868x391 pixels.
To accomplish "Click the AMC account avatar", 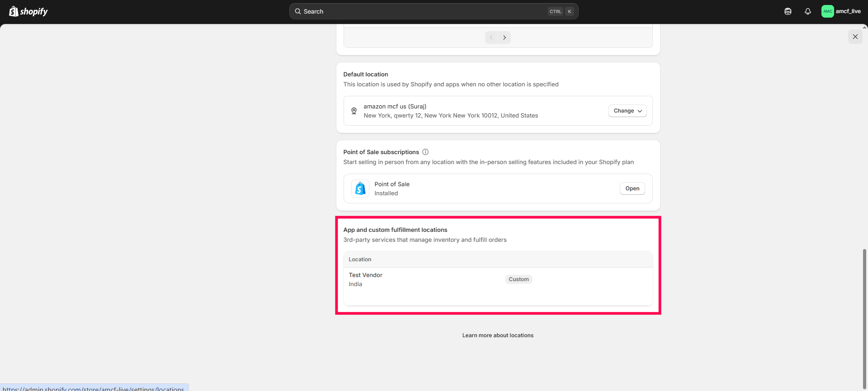I will tap(827, 11).
